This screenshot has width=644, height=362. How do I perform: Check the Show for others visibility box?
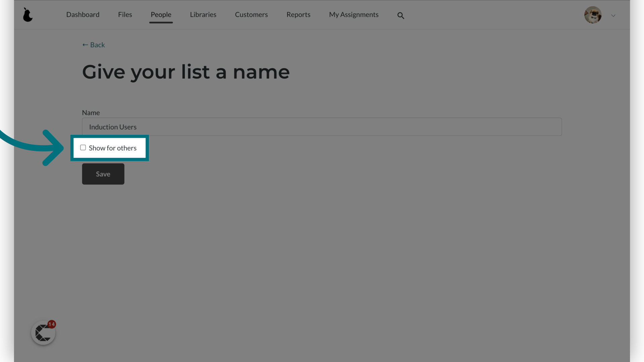(83, 147)
